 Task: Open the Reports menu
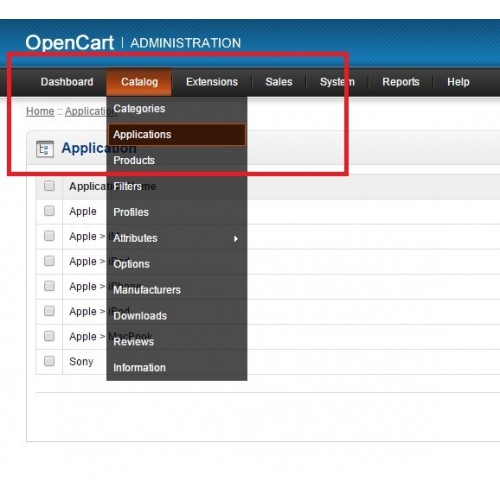pyautogui.click(x=401, y=82)
